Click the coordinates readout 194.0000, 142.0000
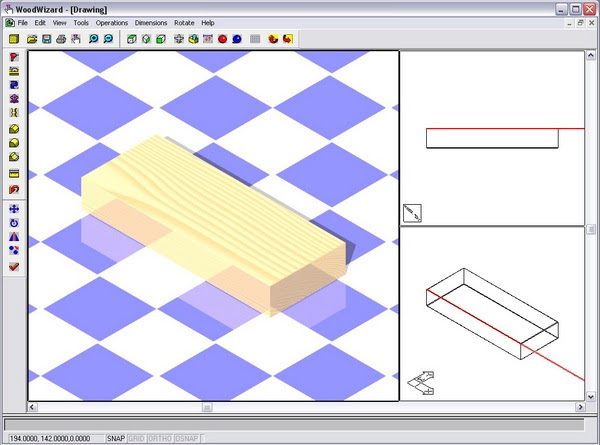 50,438
